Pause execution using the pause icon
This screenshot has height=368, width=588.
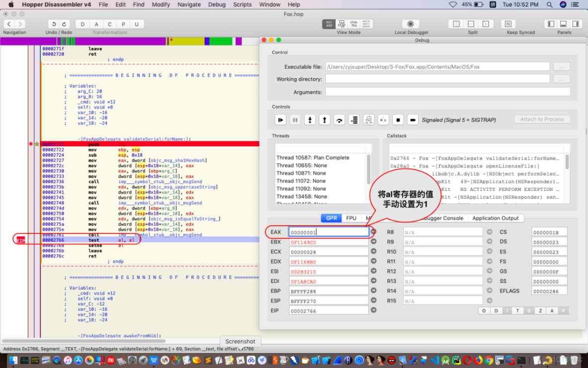pos(296,119)
